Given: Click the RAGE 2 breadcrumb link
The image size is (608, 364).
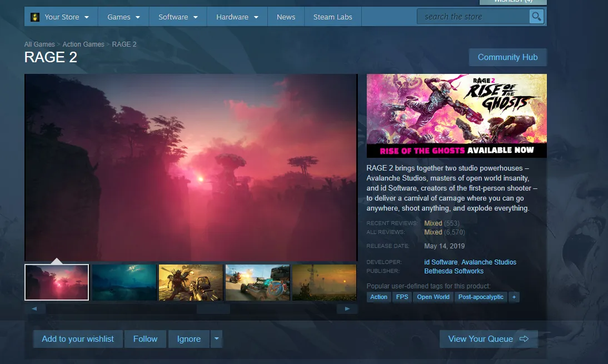Looking at the screenshot, I should point(124,44).
